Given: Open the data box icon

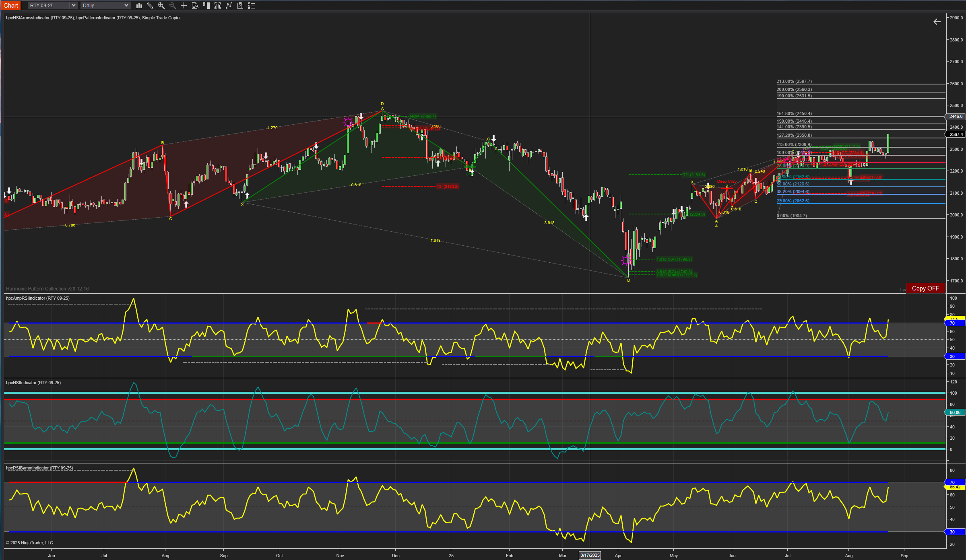Looking at the screenshot, I should 195,6.
